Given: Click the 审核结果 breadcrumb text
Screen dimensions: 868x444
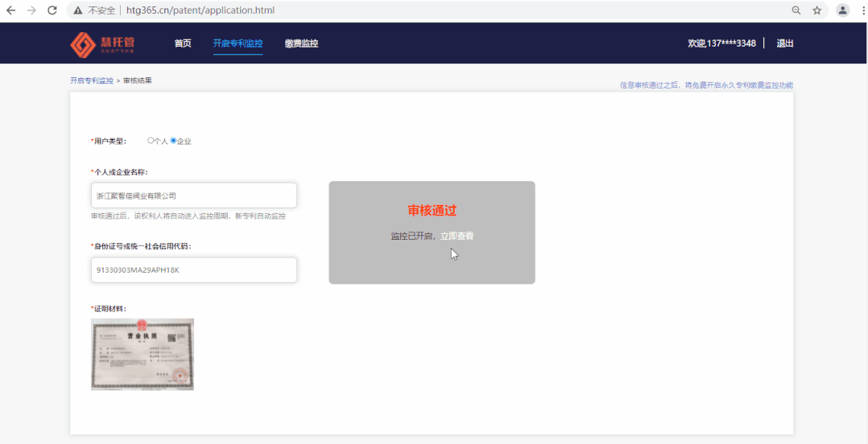Looking at the screenshot, I should pyautogui.click(x=137, y=80).
